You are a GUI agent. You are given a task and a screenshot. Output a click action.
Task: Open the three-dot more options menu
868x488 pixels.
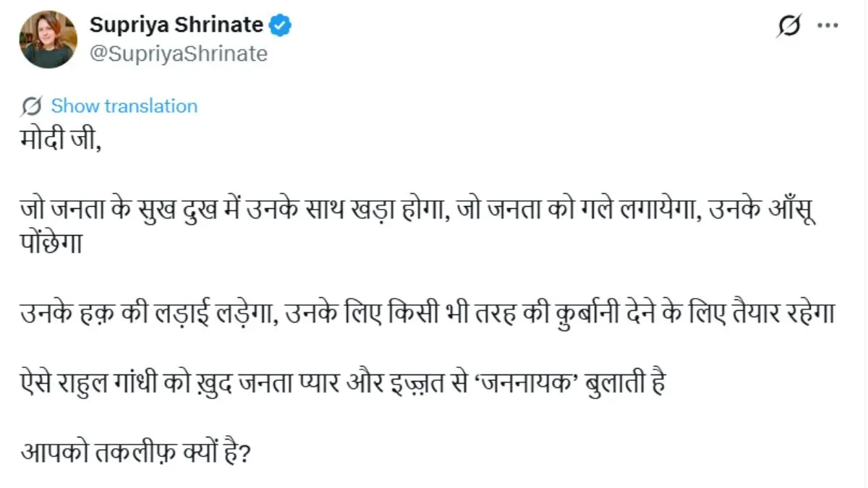coord(827,26)
